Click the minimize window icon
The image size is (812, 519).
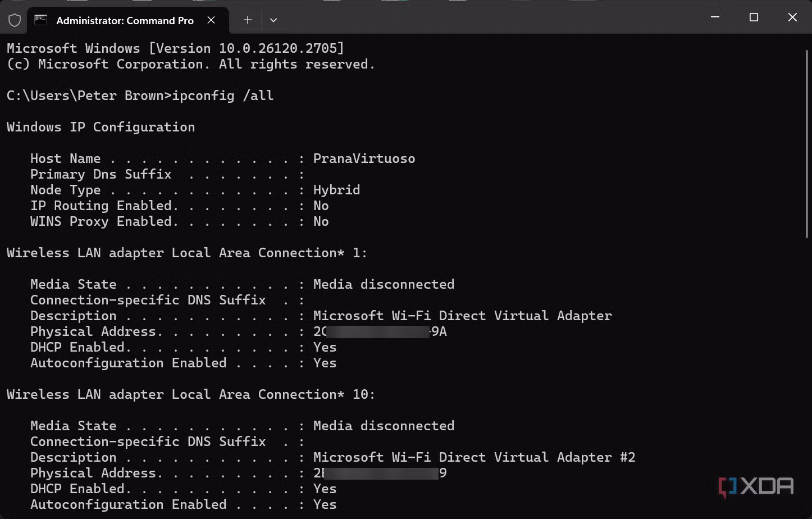coord(714,17)
